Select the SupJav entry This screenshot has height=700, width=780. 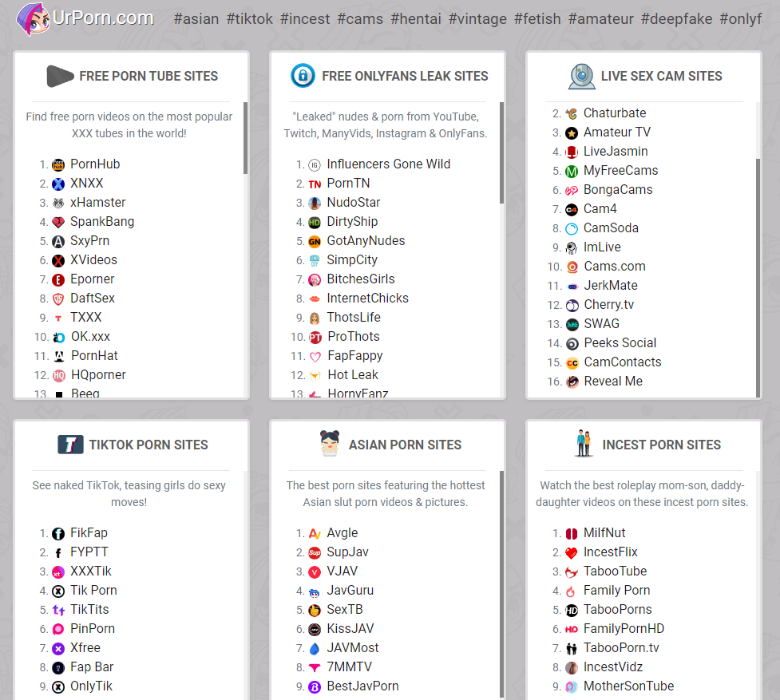click(x=348, y=552)
